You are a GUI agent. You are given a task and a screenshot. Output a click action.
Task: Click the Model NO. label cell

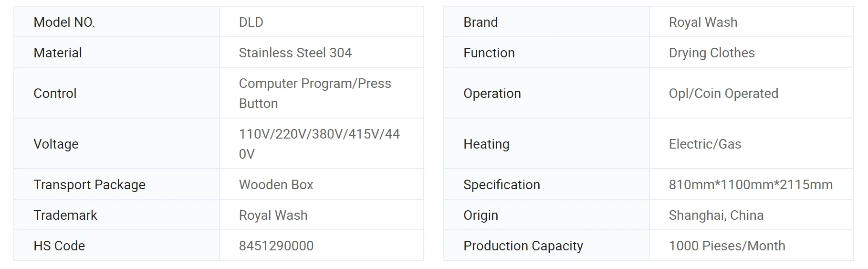point(116,22)
